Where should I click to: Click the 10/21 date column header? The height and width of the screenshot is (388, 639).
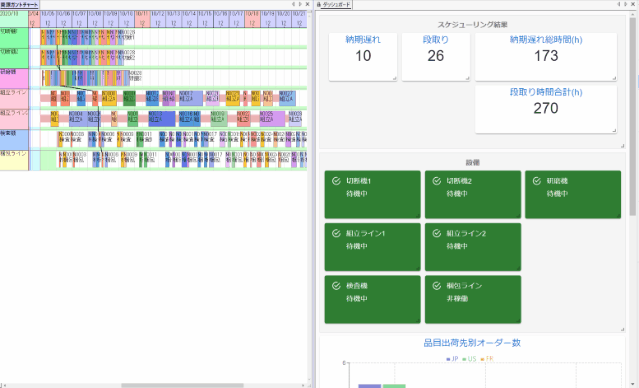(x=300, y=19)
